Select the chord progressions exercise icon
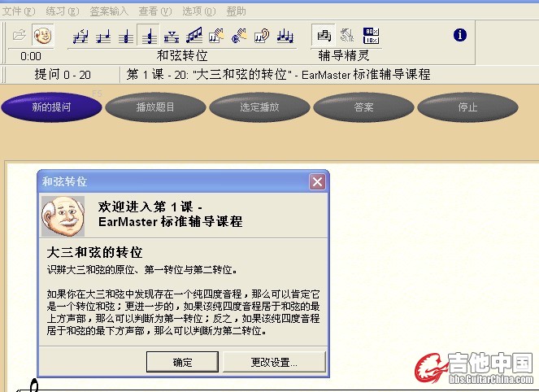 (171, 36)
